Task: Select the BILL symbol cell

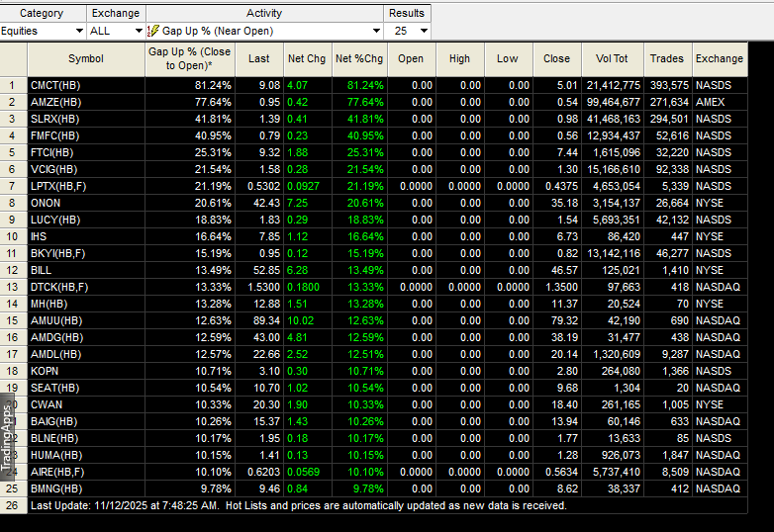Action: click(x=86, y=270)
